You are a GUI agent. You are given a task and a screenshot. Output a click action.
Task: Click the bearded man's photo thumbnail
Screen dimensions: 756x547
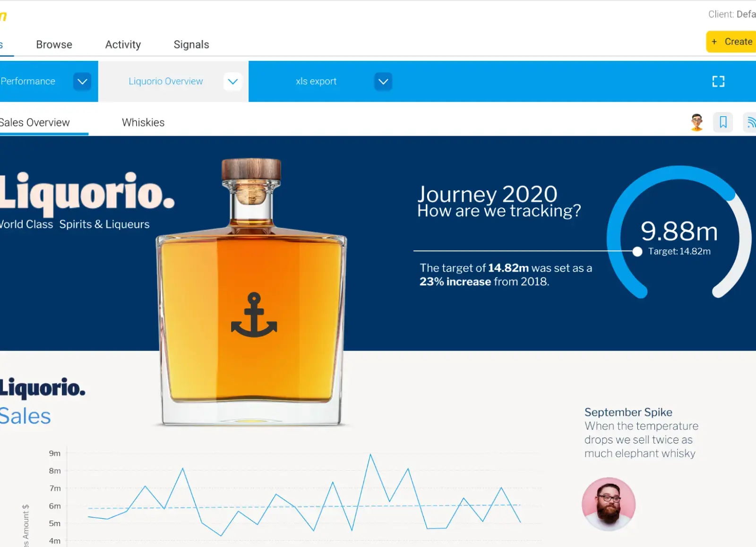point(609,504)
